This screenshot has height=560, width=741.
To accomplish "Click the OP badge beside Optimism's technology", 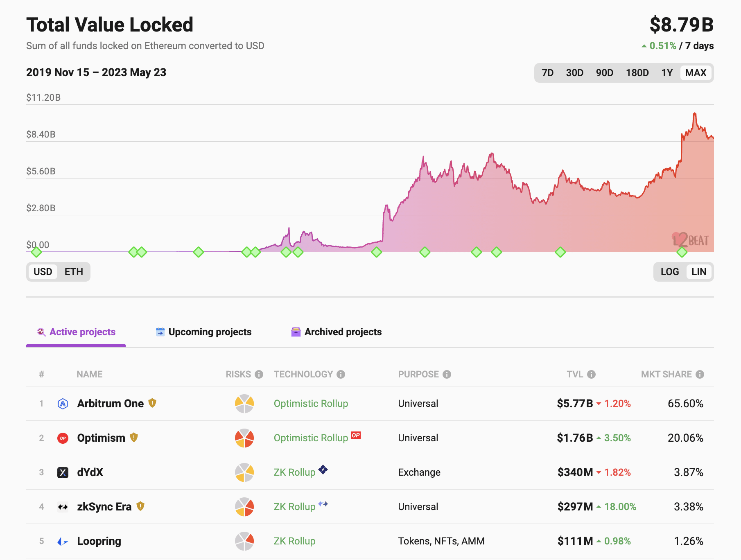I will 356,436.
